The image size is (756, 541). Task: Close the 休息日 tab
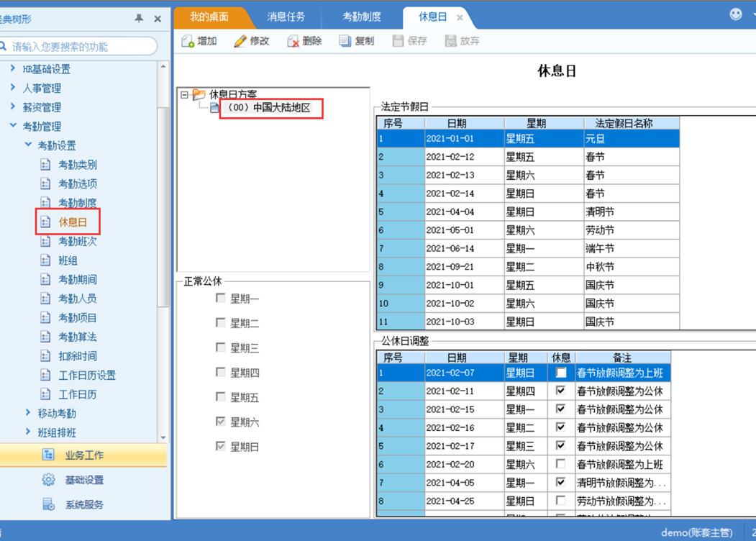[460, 18]
